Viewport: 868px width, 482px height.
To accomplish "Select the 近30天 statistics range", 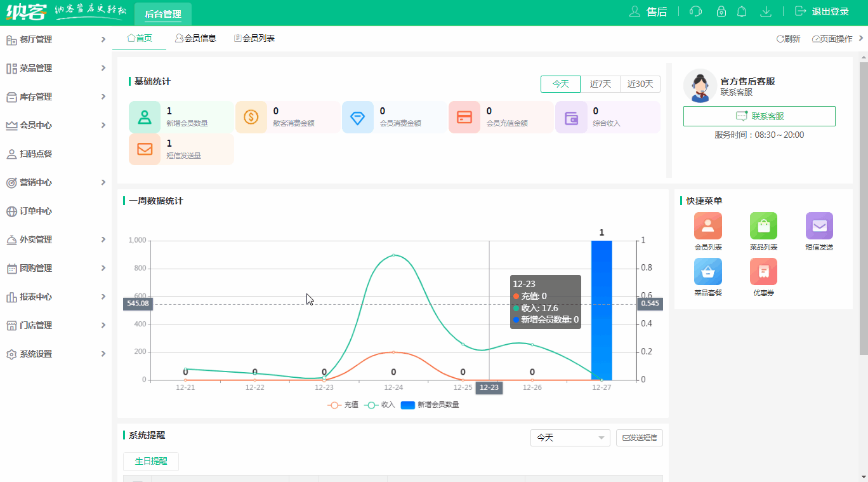I will (x=640, y=84).
